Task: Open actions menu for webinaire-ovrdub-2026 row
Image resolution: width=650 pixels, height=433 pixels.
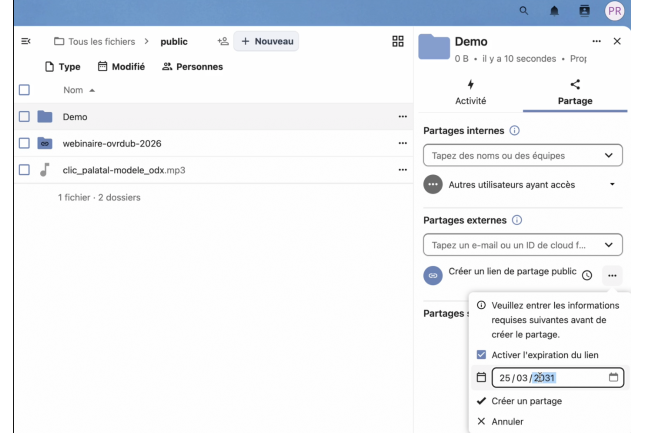Action: (403, 143)
